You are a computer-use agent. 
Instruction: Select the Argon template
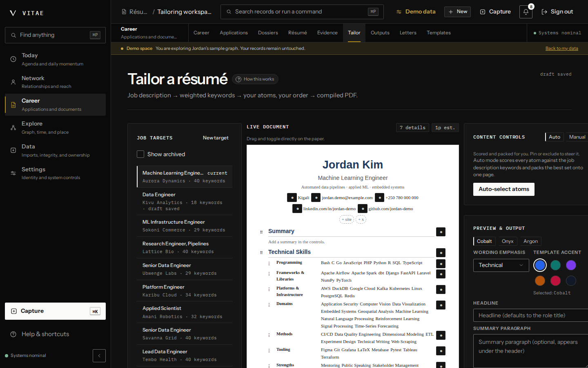530,241
